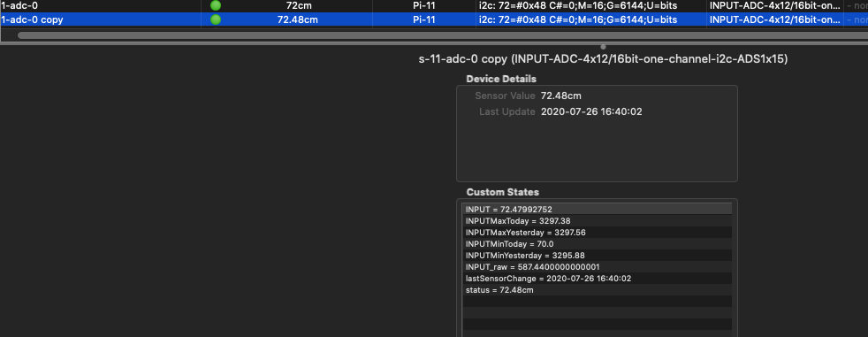Click green status dot in 1-adc-0 copy row
Image resolution: width=868 pixels, height=337 pixels.
(216, 20)
